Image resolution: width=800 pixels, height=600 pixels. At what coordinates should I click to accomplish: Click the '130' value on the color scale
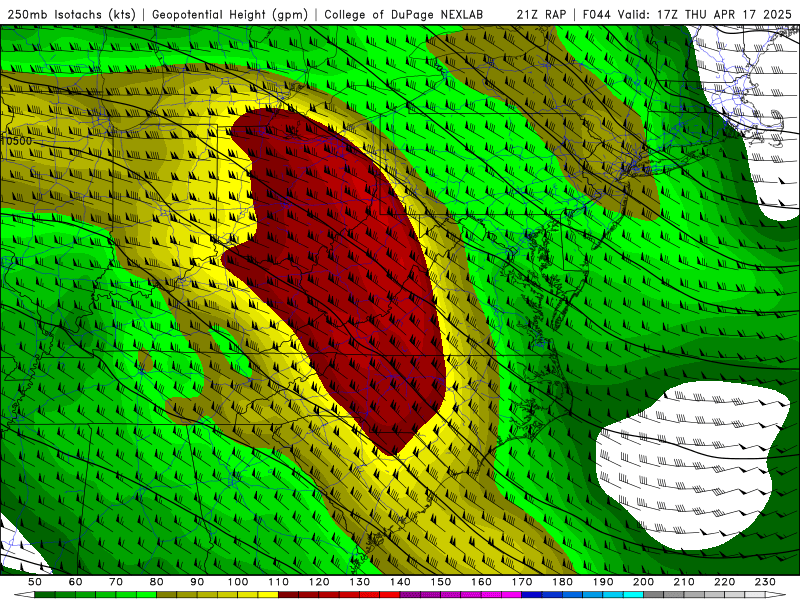(360, 582)
